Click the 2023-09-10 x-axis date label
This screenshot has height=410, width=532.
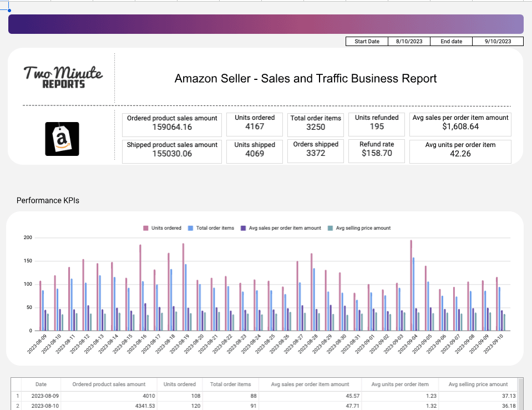493,343
